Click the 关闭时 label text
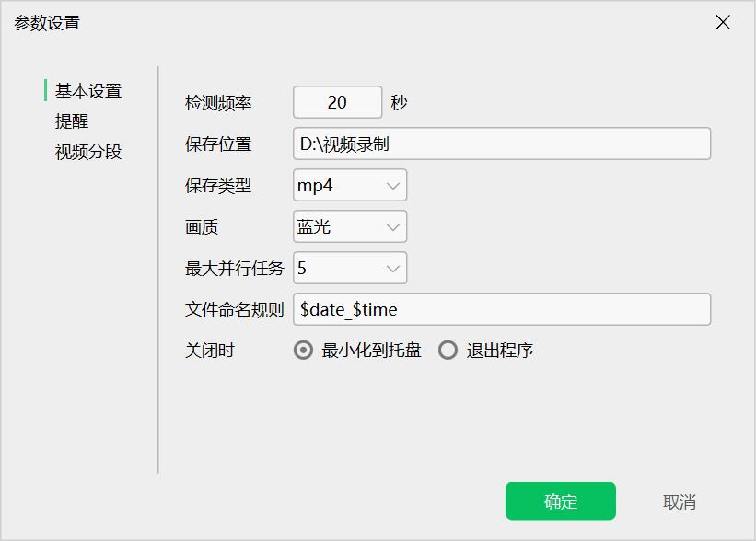This screenshot has height=541, width=756. (210, 351)
